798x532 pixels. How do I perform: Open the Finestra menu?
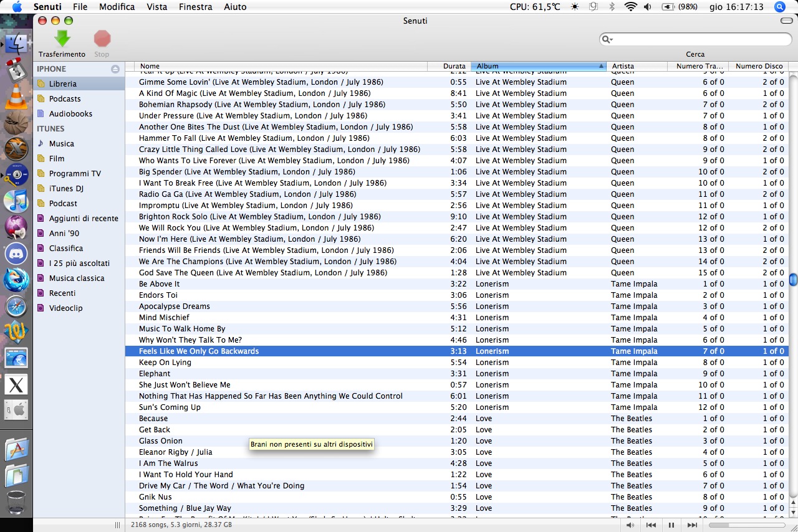195,7
